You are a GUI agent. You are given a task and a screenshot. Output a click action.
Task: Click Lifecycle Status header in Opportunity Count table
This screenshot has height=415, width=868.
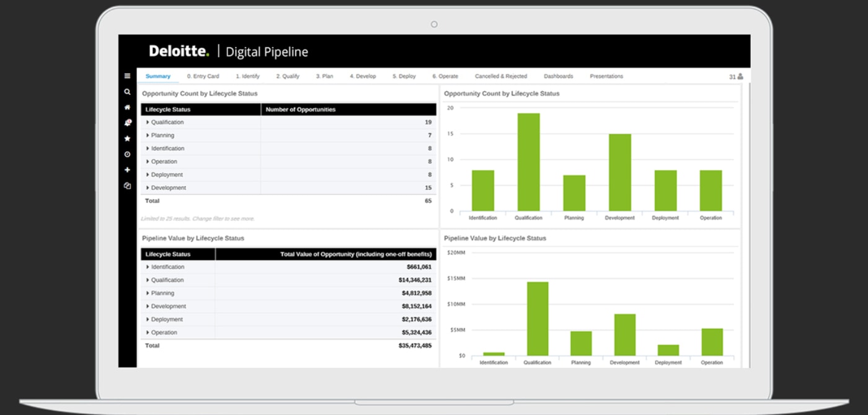click(201, 109)
